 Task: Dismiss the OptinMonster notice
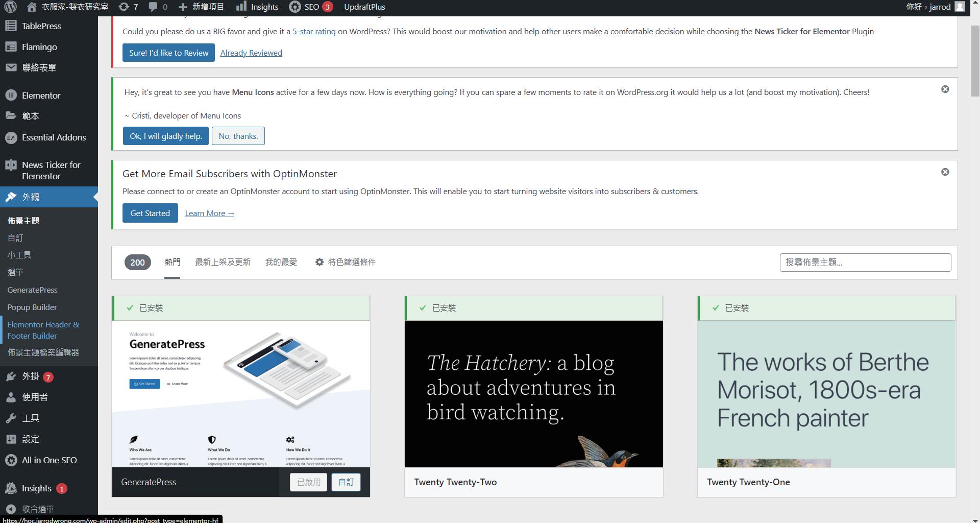[945, 172]
